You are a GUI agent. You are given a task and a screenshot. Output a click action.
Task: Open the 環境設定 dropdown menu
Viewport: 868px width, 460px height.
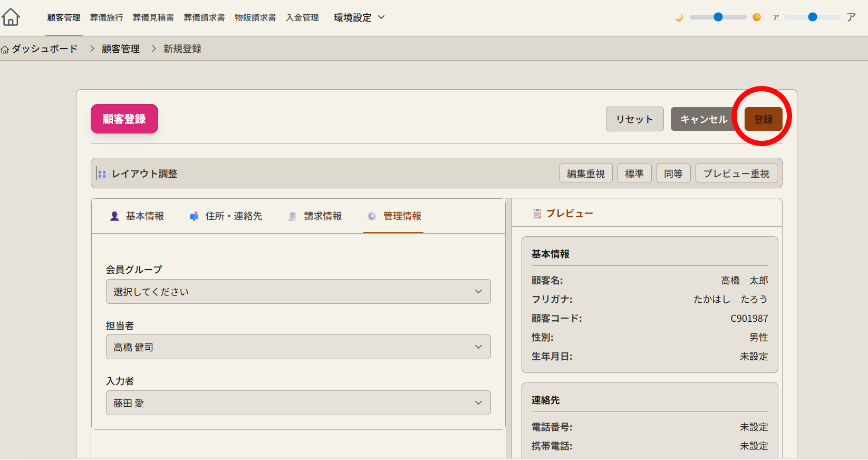[359, 17]
